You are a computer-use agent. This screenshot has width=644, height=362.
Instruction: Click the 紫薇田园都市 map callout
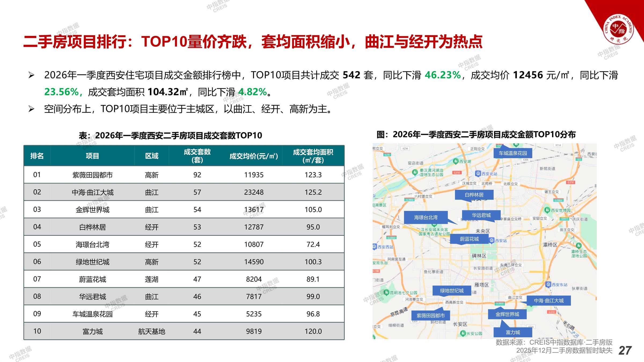430,316
